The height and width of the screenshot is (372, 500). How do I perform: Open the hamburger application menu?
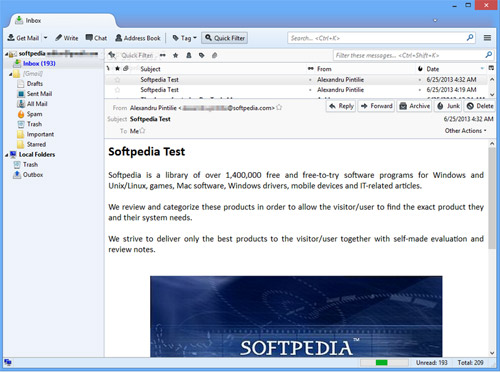[487, 38]
